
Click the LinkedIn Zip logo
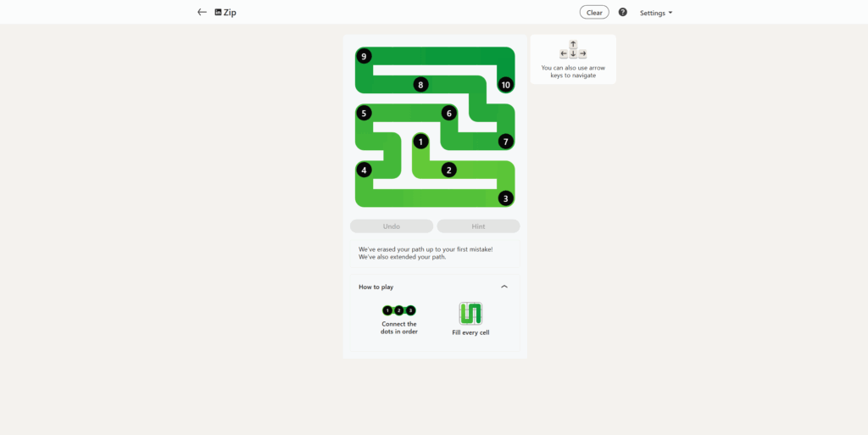225,12
